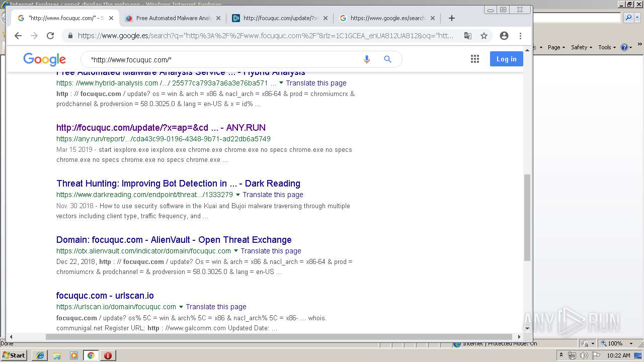Expand the IE search provider dropdown arrow
Viewport: 644px width, 362px height.
[x=637, y=18]
